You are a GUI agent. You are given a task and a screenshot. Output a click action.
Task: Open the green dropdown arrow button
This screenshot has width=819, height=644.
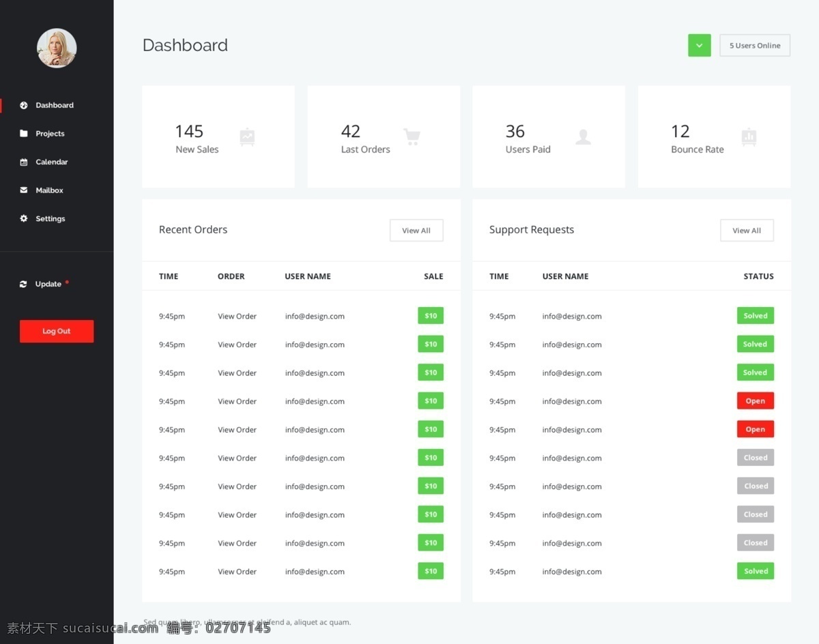point(700,46)
